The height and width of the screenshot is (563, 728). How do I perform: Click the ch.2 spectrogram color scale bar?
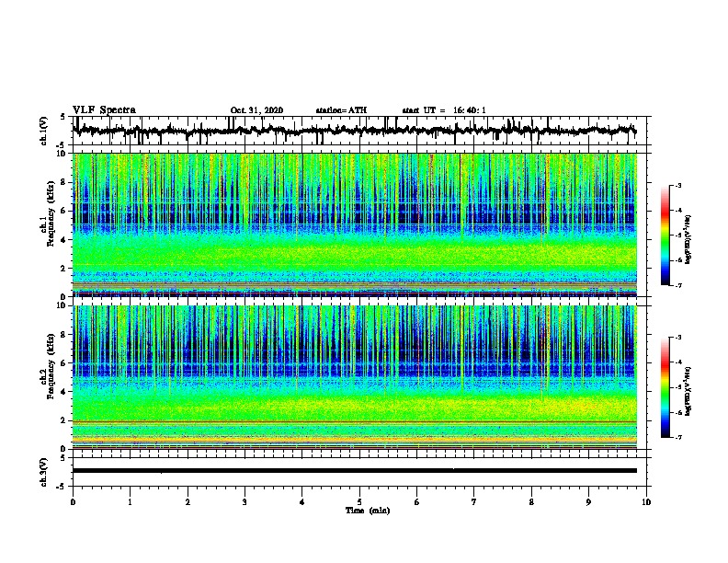665,387
